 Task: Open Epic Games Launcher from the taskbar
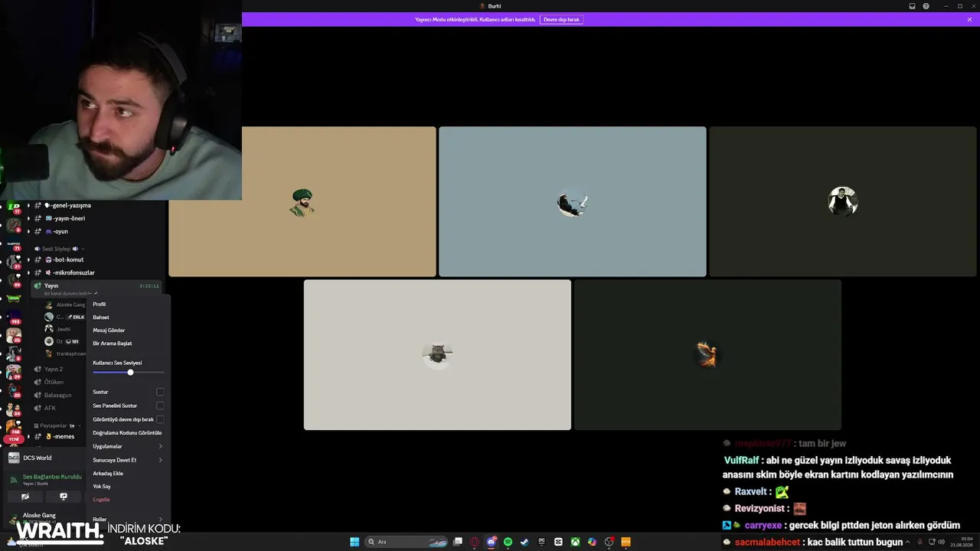[x=541, y=542]
